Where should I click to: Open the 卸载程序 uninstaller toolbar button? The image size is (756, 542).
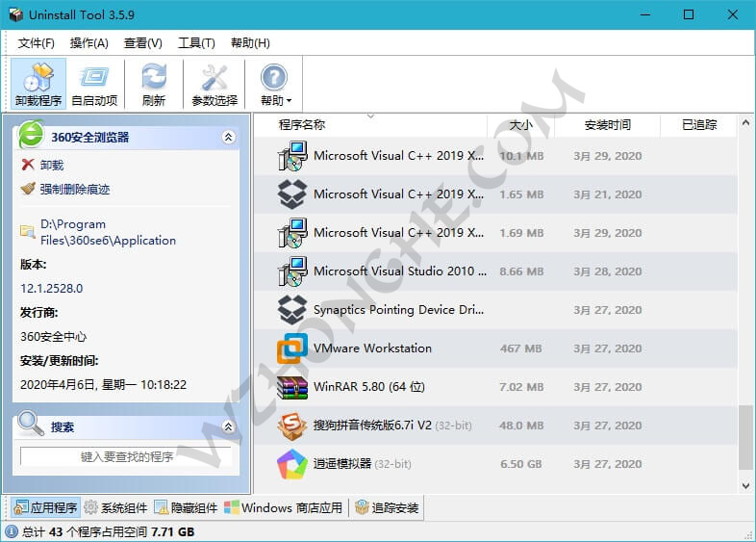coord(38,84)
